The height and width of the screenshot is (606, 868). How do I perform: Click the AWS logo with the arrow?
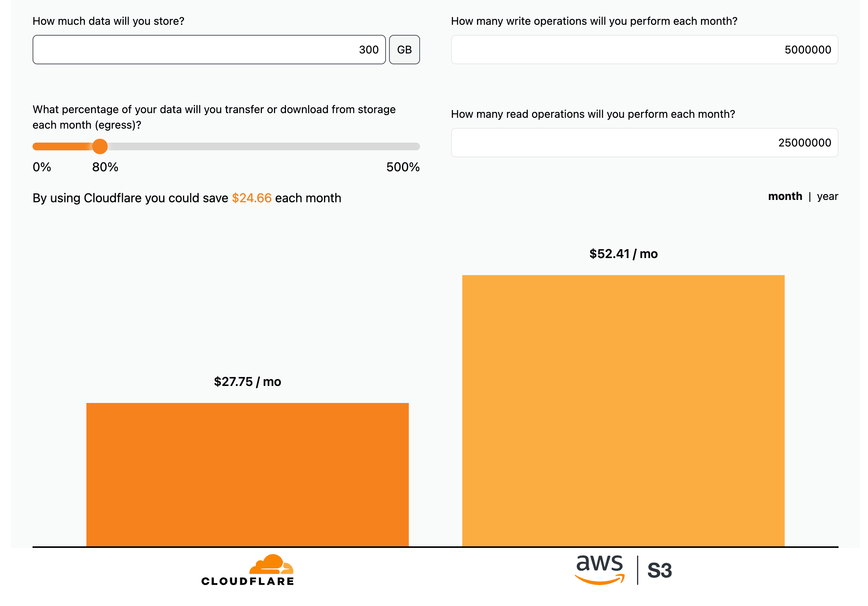coord(599,569)
